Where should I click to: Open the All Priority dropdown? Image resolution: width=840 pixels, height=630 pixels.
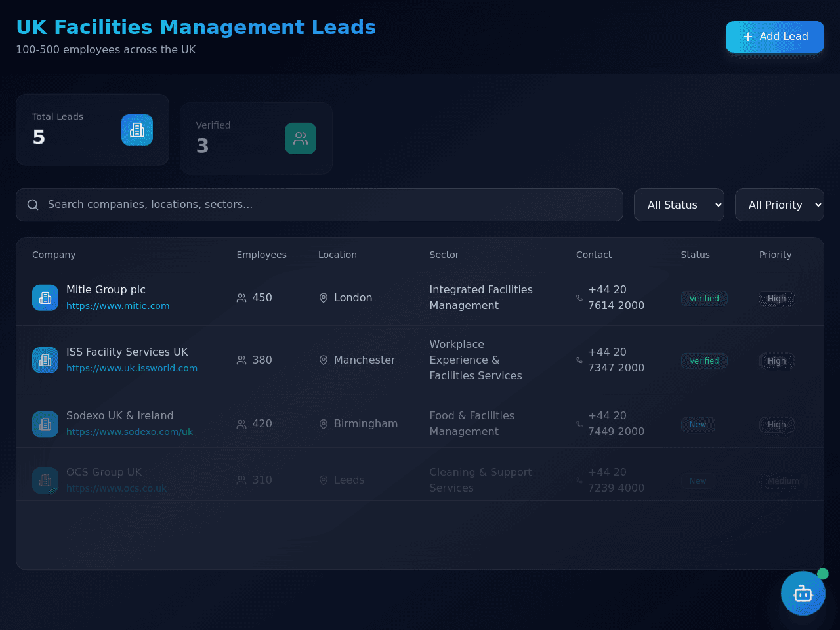coord(780,205)
